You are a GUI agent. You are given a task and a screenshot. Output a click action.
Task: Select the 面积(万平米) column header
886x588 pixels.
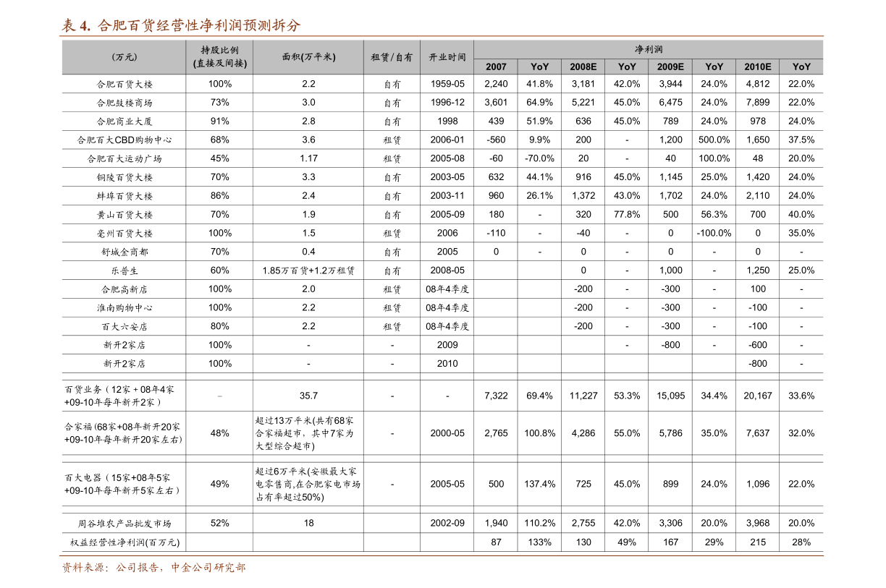pos(308,57)
